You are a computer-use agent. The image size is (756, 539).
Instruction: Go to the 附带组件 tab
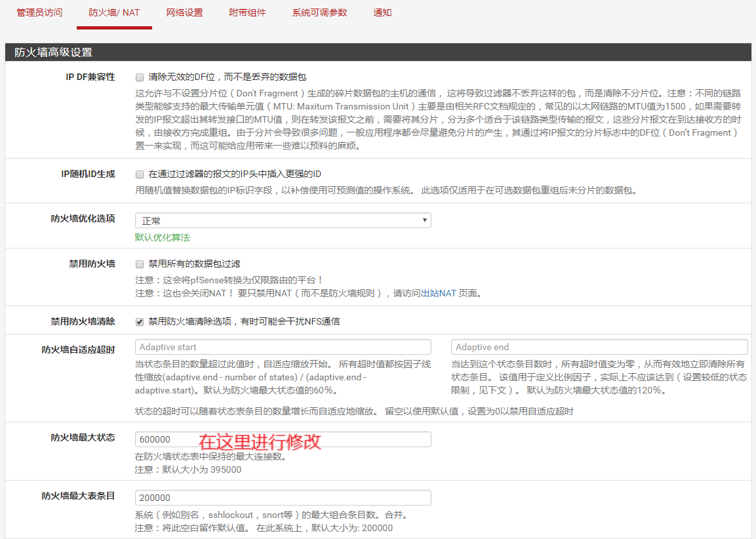(247, 12)
